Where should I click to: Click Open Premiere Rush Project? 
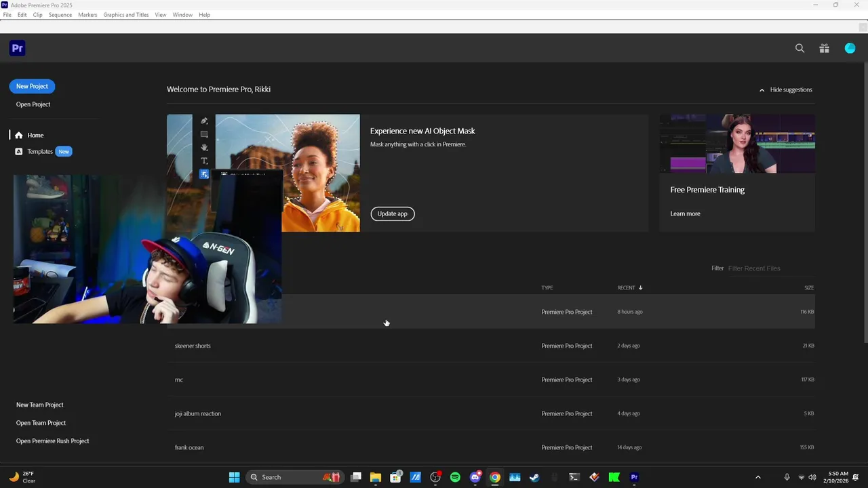[52, 441]
